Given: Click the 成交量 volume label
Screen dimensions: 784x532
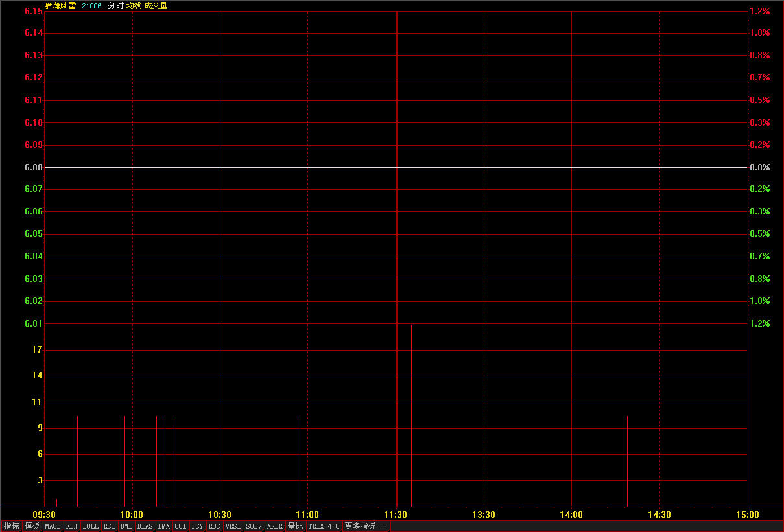Looking at the screenshot, I should (x=156, y=6).
